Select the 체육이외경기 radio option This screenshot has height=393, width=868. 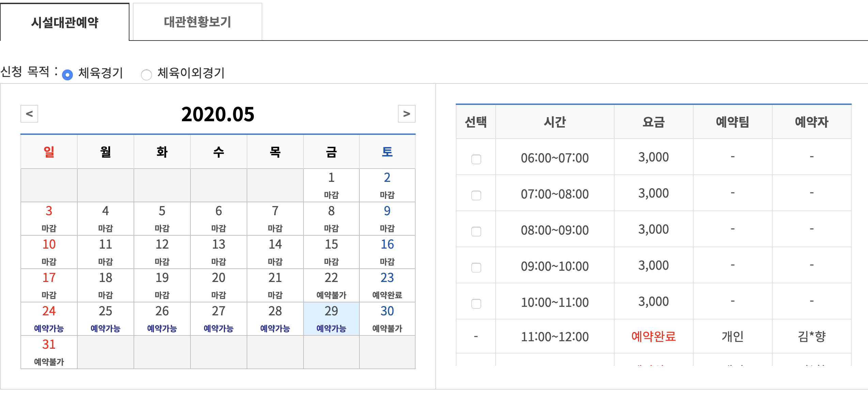click(x=146, y=75)
